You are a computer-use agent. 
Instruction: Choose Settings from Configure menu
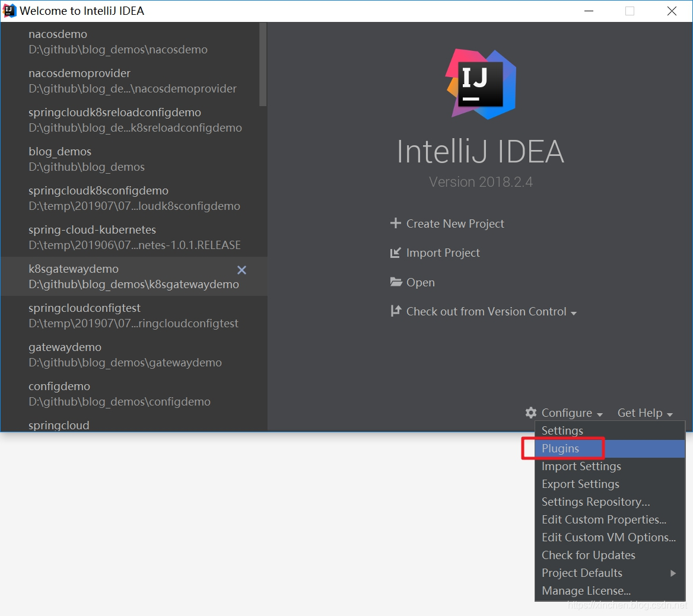[610, 430]
